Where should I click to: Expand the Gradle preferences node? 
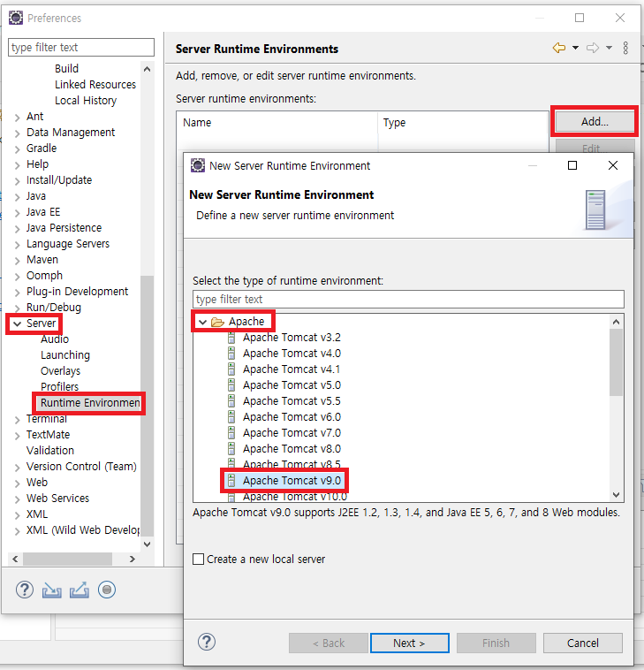click(x=17, y=148)
